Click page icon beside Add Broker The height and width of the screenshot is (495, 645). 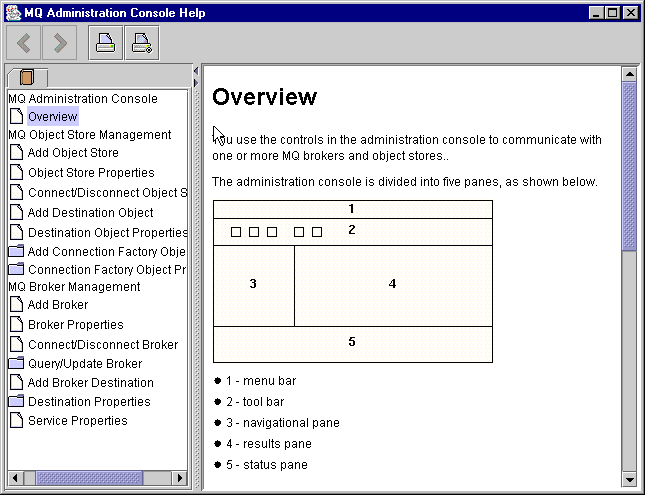[16, 304]
